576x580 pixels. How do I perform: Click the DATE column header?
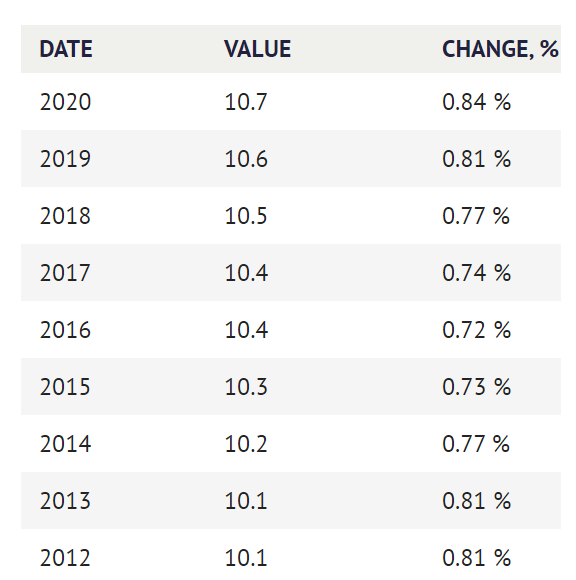pyautogui.click(x=66, y=49)
